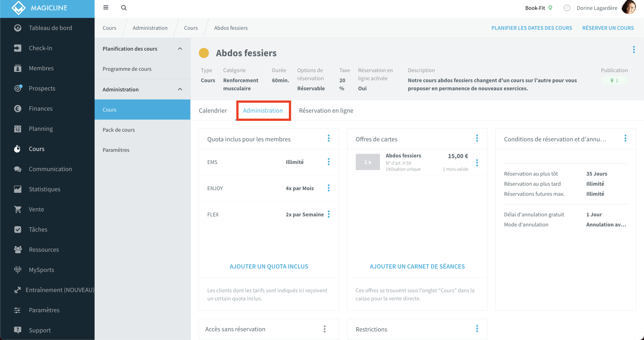Collapse the Planification des cours section
This screenshot has height=340, width=644.
click(x=180, y=49)
